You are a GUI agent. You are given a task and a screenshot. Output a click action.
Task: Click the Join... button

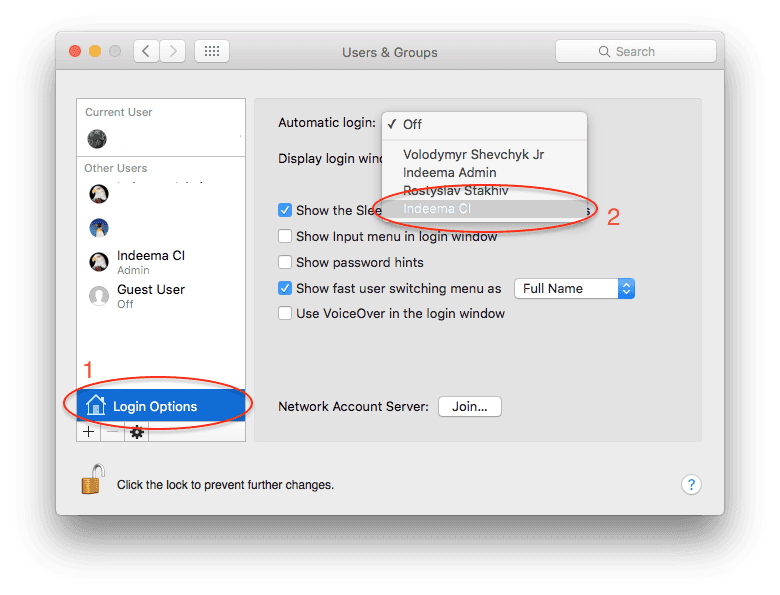(469, 407)
